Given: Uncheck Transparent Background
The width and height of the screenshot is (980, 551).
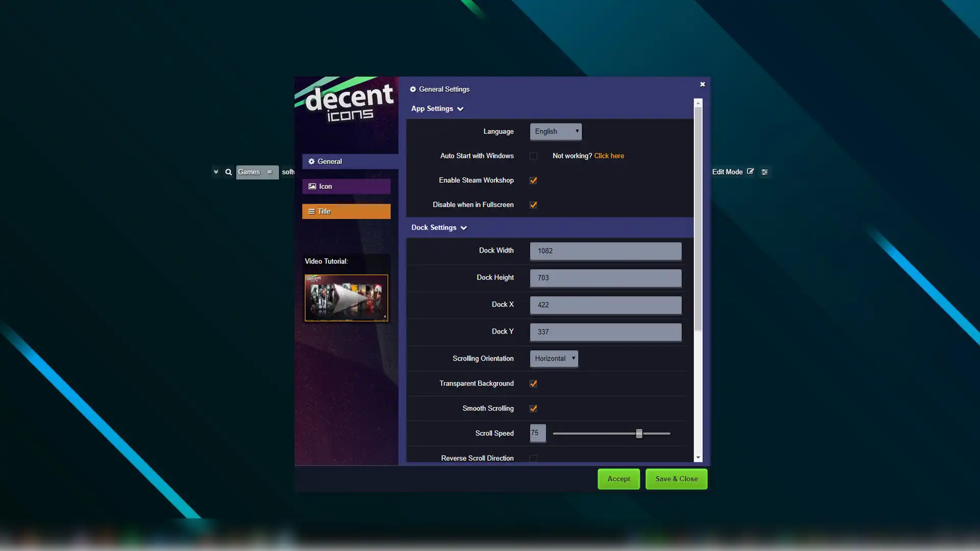Looking at the screenshot, I should [x=533, y=383].
